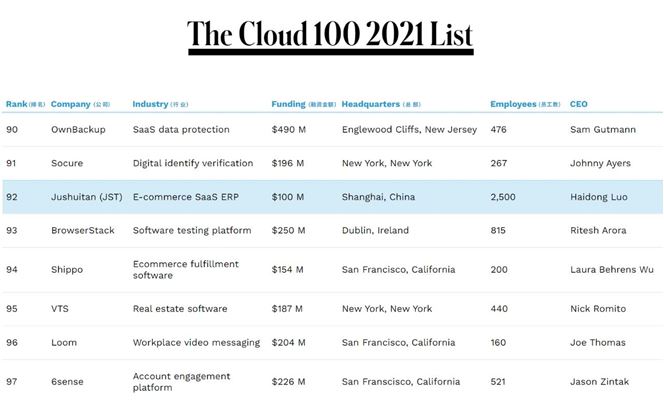Sort by the Rank column header

(x=25, y=104)
